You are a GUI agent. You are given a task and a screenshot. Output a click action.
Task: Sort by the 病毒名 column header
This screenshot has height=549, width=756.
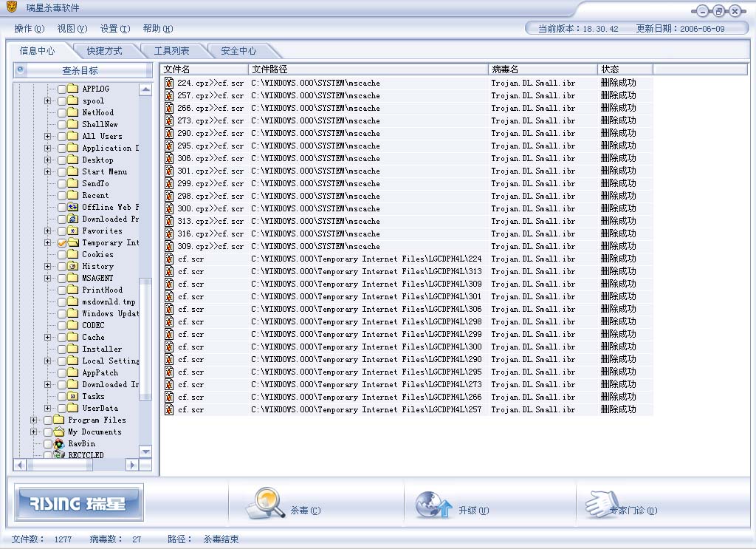click(x=543, y=69)
